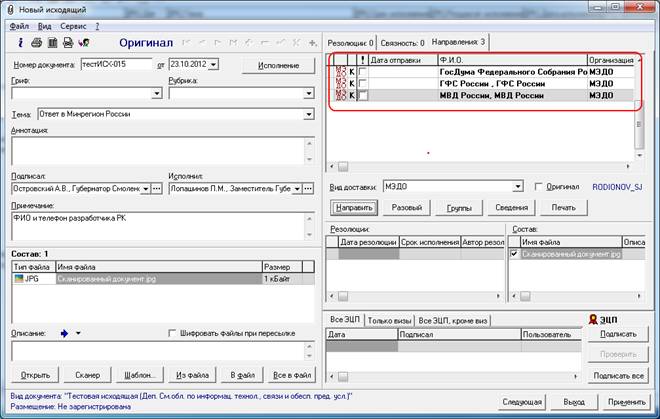The height and width of the screenshot is (419, 660).
Task: Uncheck Сканированный документ.jpg in Состав list
Action: tap(514, 255)
